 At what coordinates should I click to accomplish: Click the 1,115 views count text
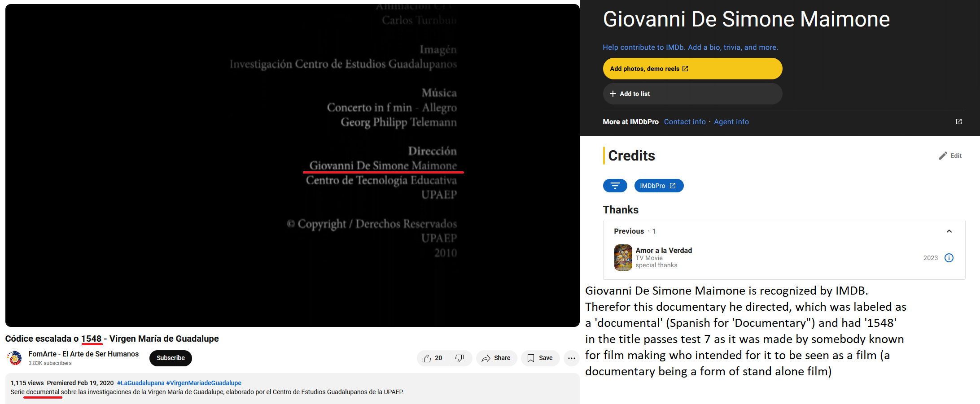tap(27, 383)
